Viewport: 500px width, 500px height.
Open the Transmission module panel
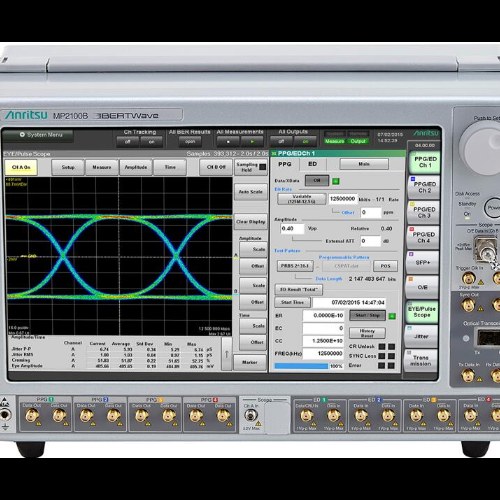point(421,360)
